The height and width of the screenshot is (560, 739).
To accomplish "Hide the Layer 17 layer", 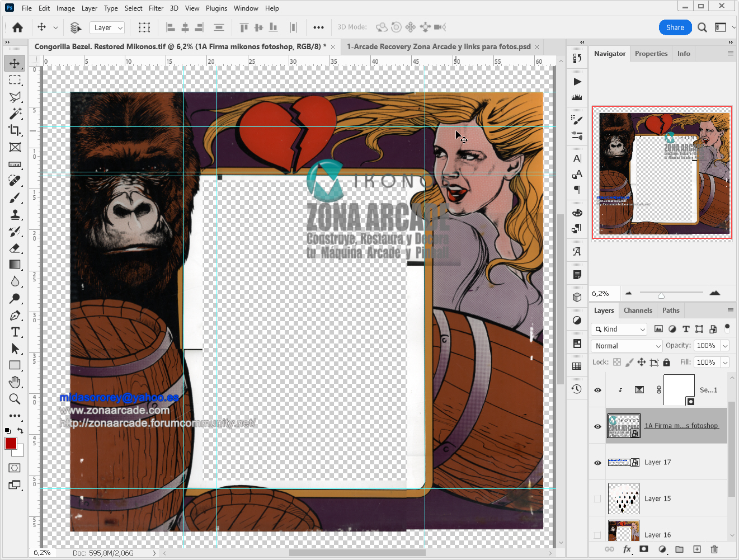I will (597, 462).
